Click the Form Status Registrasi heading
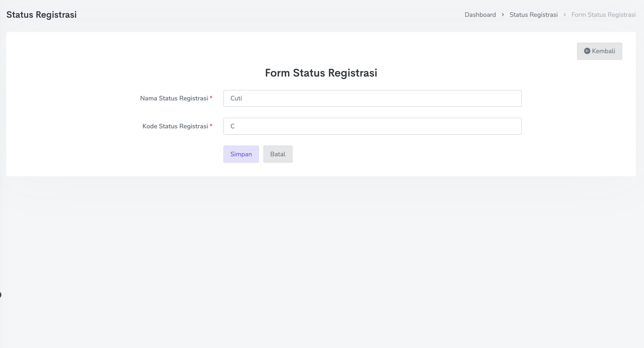 click(321, 73)
